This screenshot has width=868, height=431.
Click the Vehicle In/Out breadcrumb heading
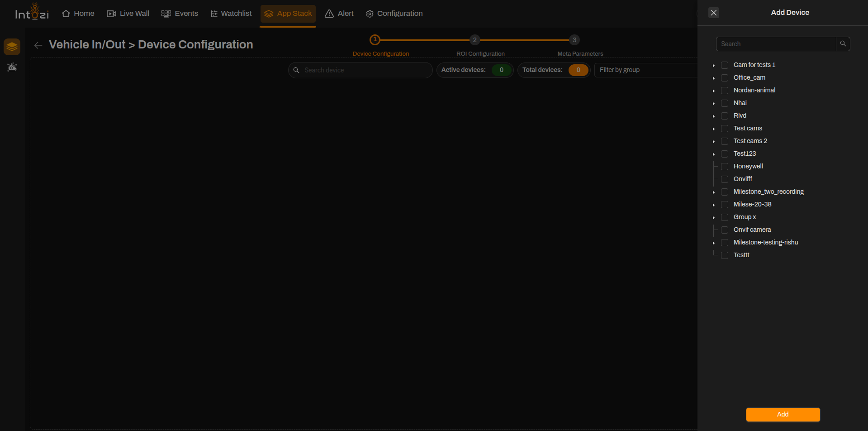87,44
